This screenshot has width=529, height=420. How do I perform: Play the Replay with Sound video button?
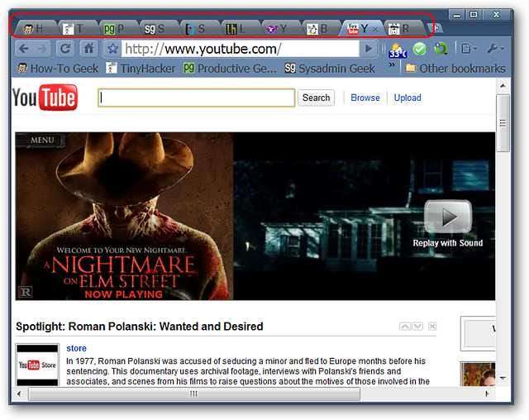[x=447, y=217]
